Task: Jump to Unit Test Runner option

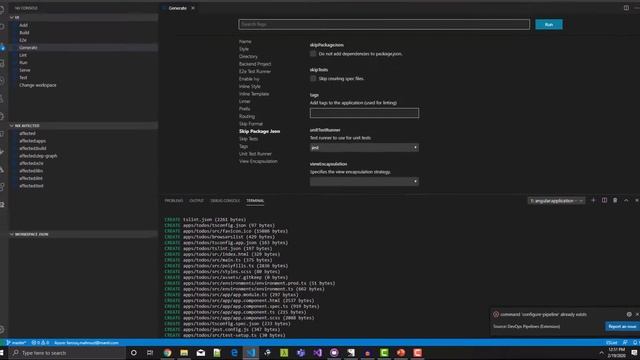Action: click(x=255, y=154)
